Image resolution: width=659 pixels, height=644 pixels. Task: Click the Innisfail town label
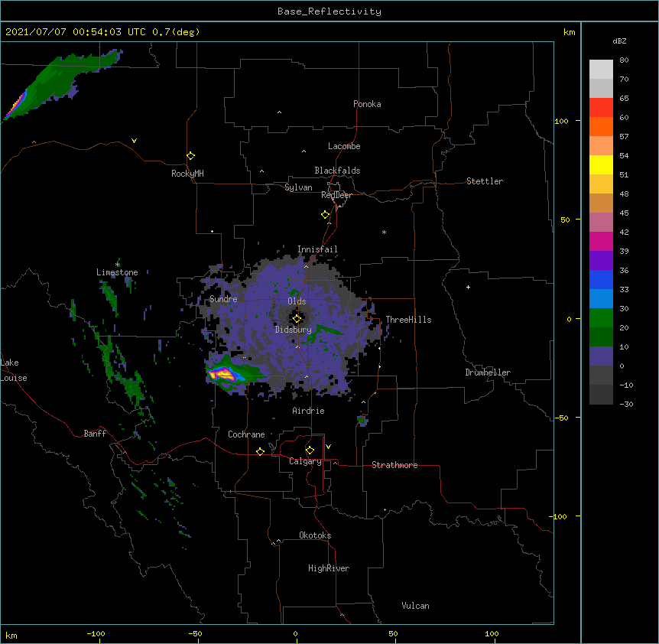click(x=317, y=249)
